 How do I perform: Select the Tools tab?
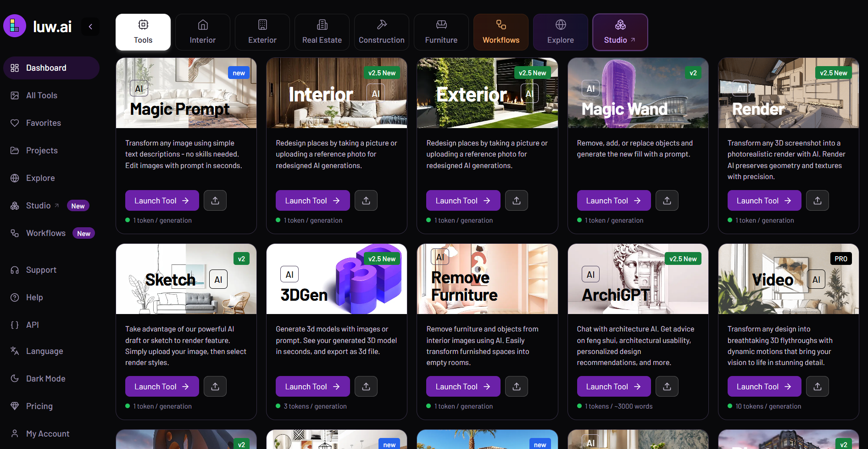[x=143, y=32]
